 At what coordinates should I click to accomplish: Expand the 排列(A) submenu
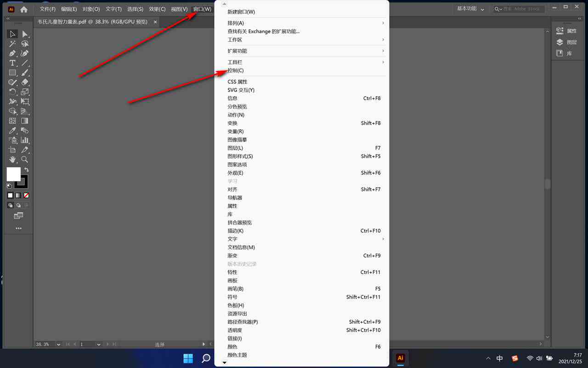pyautogui.click(x=302, y=23)
